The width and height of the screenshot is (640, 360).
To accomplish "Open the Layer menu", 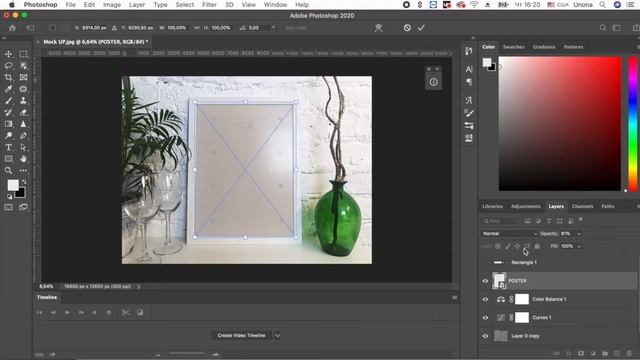I will pyautogui.click(x=137, y=4).
